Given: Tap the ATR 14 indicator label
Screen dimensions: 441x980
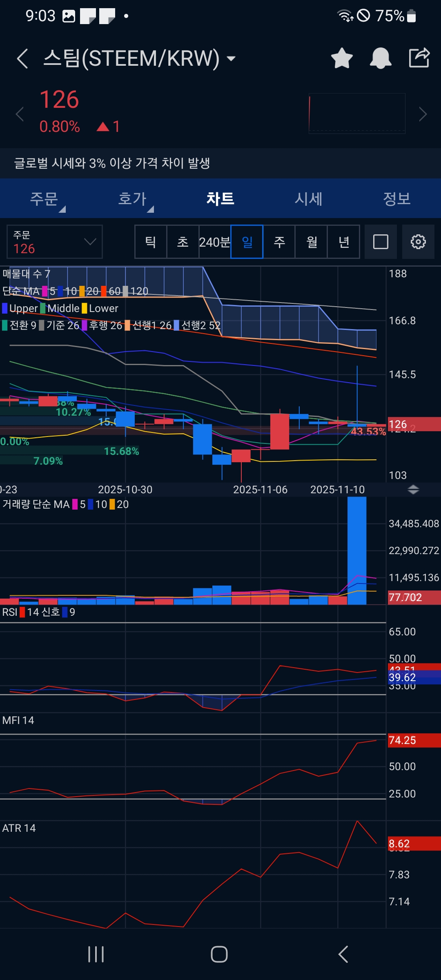Looking at the screenshot, I should [19, 828].
